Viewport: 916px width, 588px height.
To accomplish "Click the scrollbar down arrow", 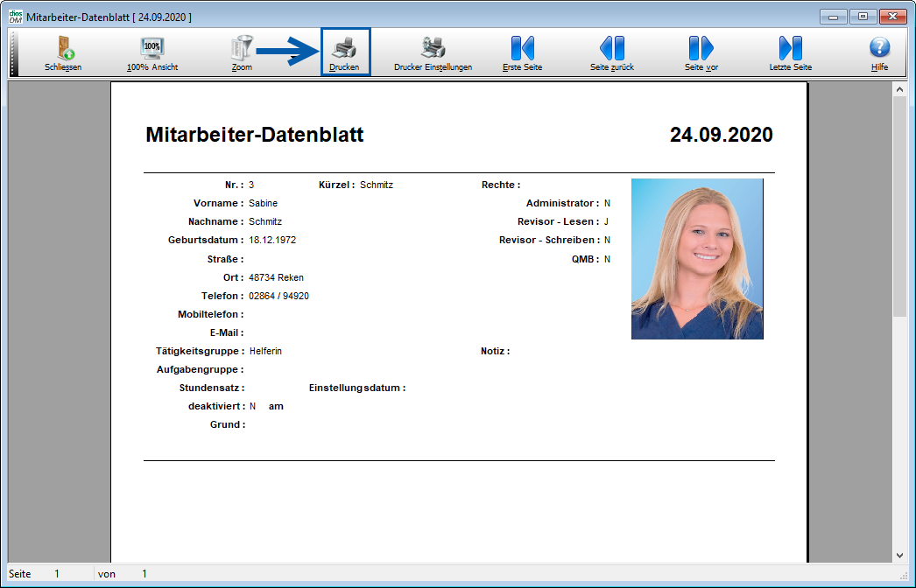I will click(899, 555).
